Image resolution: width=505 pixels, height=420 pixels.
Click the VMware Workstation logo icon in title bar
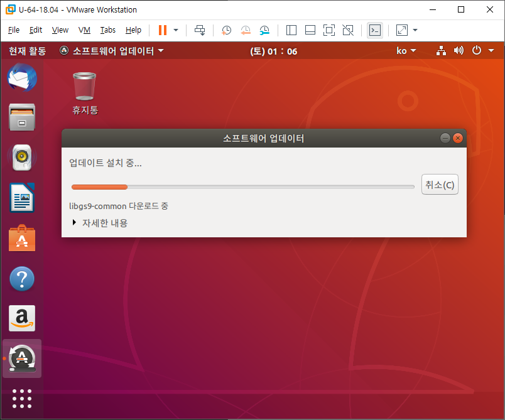[10, 9]
